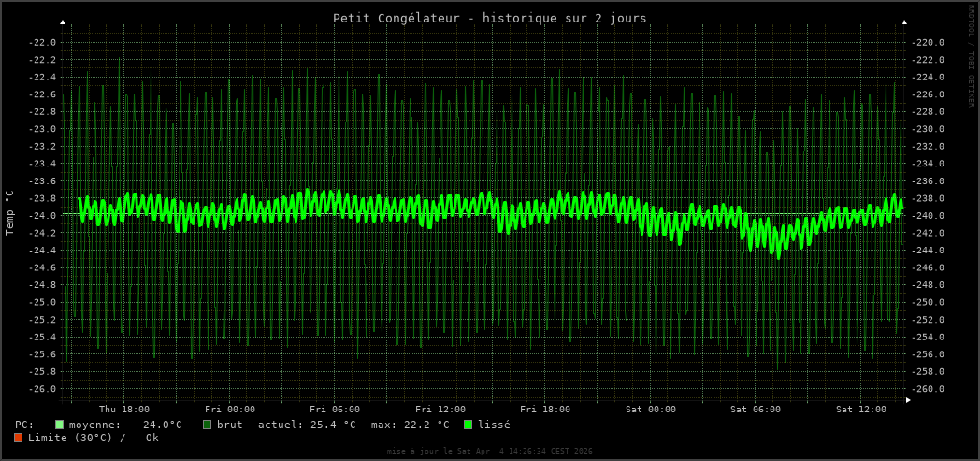Click the dark green brut legend swatch
The width and height of the screenshot is (980, 461).
pos(208,425)
